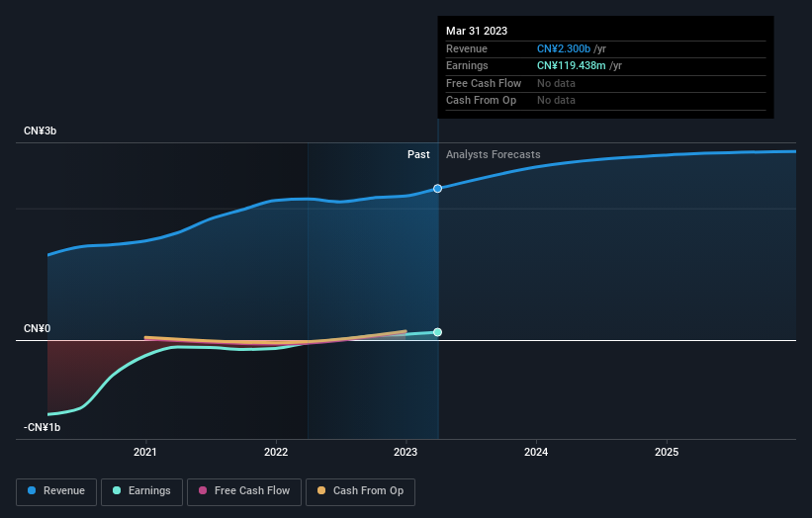Image resolution: width=812 pixels, height=518 pixels.
Task: Toggle the Revenue legend button
Action: click(56, 491)
